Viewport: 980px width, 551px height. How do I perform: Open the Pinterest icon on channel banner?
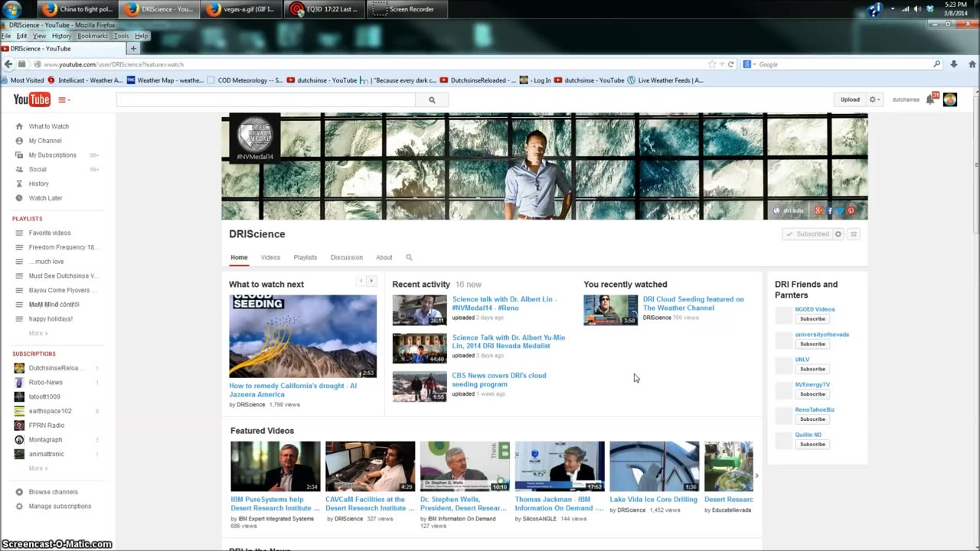click(x=851, y=210)
